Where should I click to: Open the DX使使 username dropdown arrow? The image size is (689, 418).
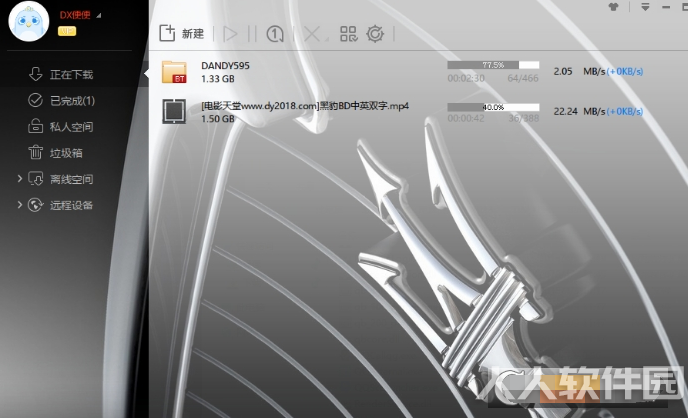pyautogui.click(x=98, y=15)
